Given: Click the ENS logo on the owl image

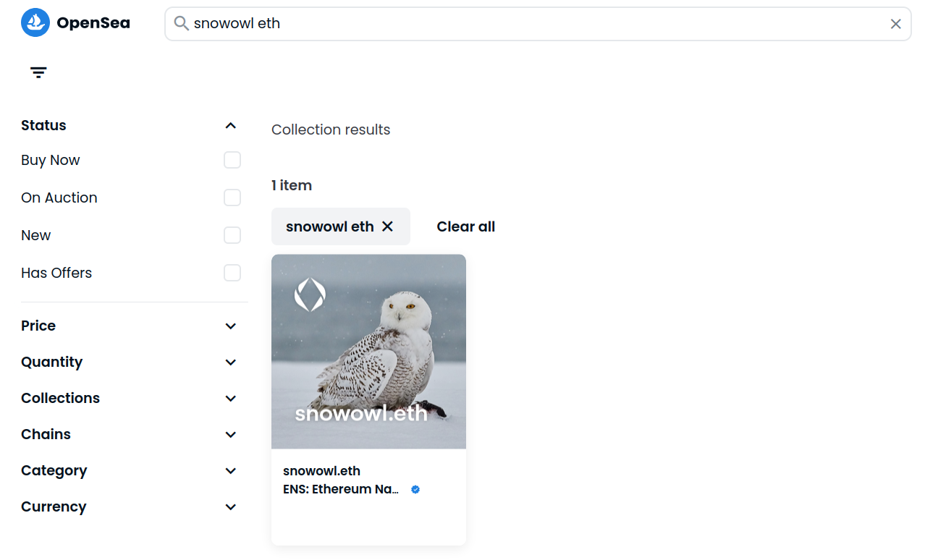Looking at the screenshot, I should coord(310,295).
